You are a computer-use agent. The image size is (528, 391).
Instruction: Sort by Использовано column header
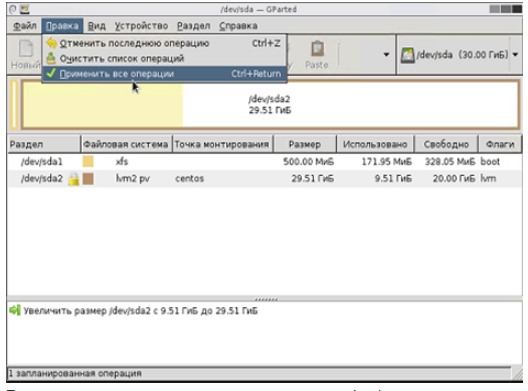[x=375, y=144]
